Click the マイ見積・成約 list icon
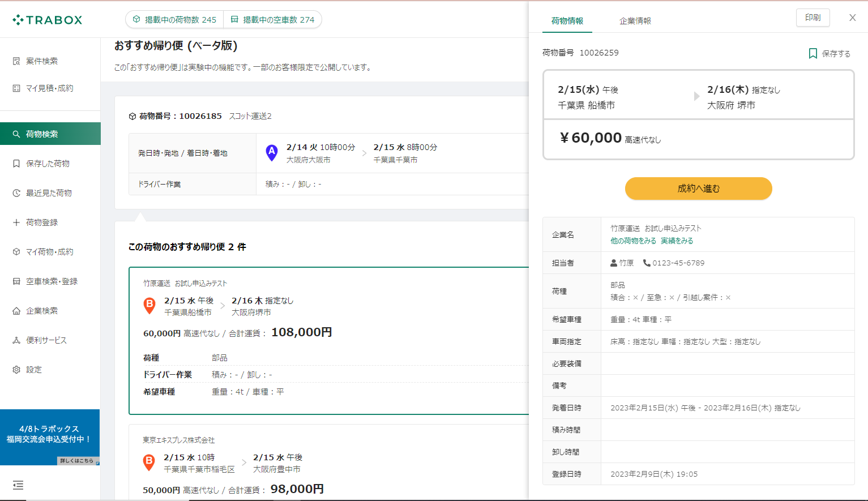The image size is (868, 501). click(16, 88)
